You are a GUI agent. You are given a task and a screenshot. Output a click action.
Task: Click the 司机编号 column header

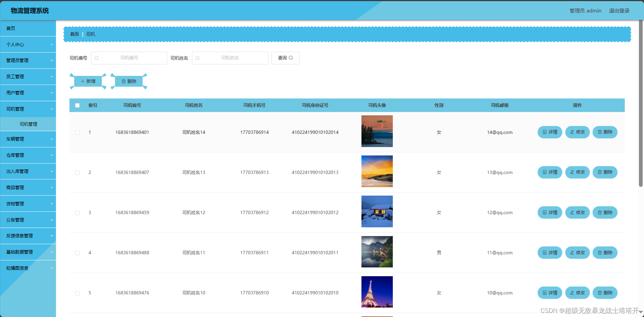pos(132,105)
